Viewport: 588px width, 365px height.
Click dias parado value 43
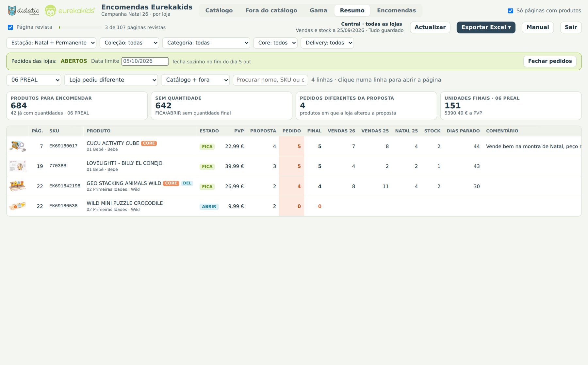tap(477, 166)
